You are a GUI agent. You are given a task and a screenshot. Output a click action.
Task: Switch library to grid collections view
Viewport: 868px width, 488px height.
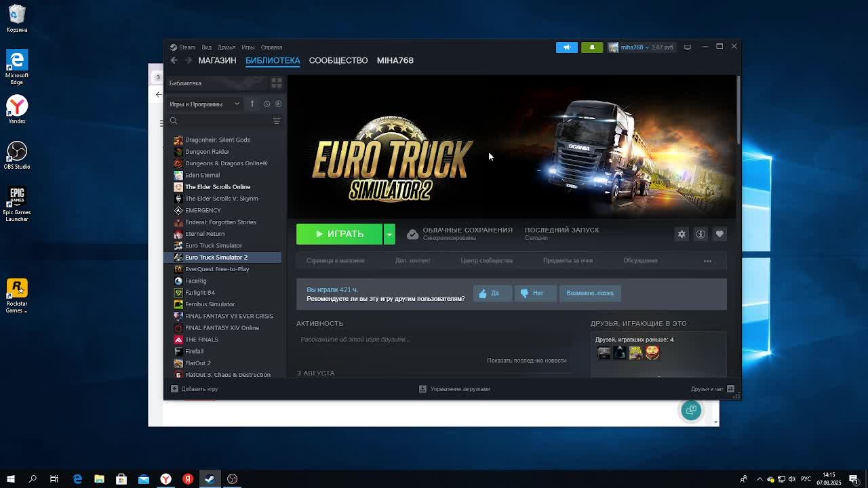276,83
